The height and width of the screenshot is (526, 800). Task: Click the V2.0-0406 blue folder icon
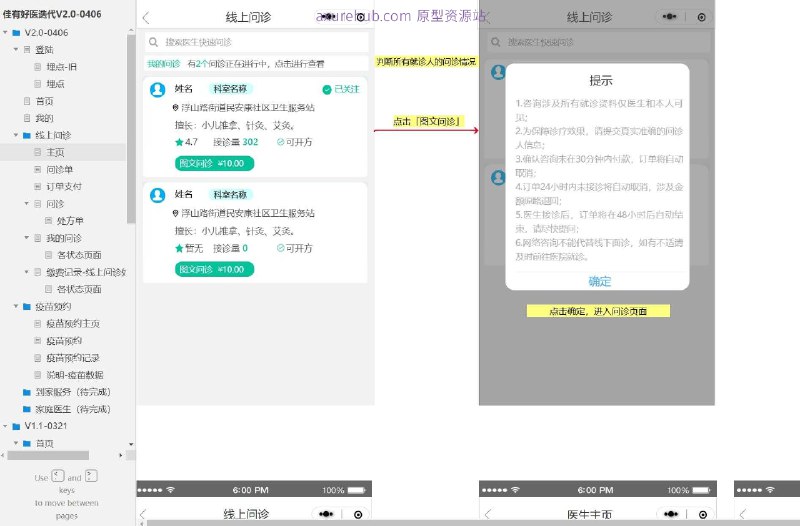tap(16, 33)
